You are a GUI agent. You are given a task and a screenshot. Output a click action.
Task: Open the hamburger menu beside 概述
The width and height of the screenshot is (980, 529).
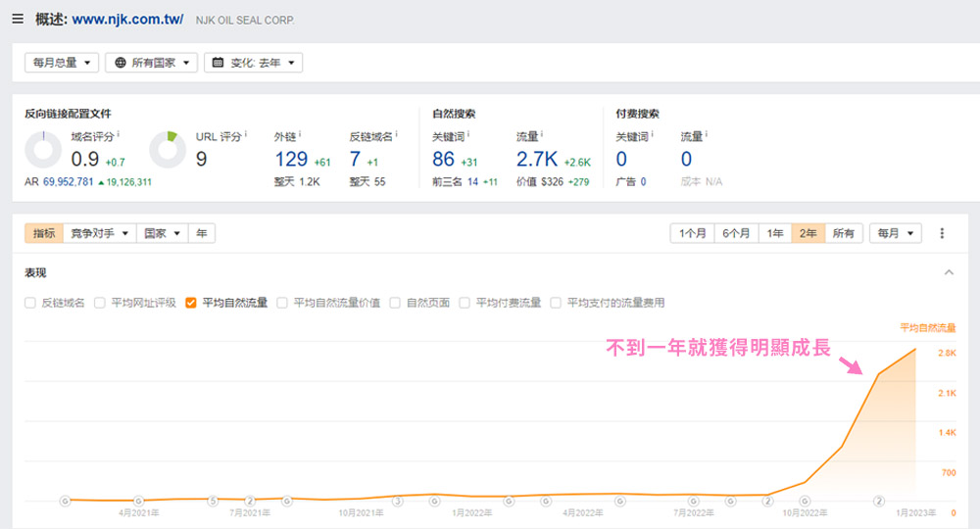(x=18, y=20)
